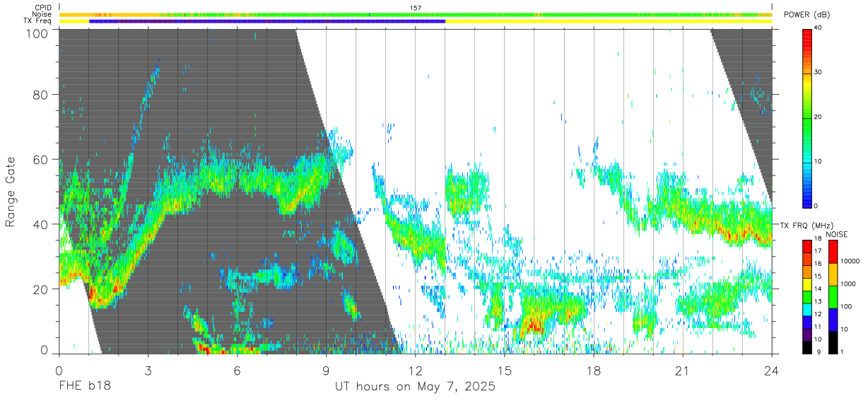Screen dimensions: 868x401
Task: Click 'UT hours on May 7, 2025' label
Action: (x=415, y=387)
